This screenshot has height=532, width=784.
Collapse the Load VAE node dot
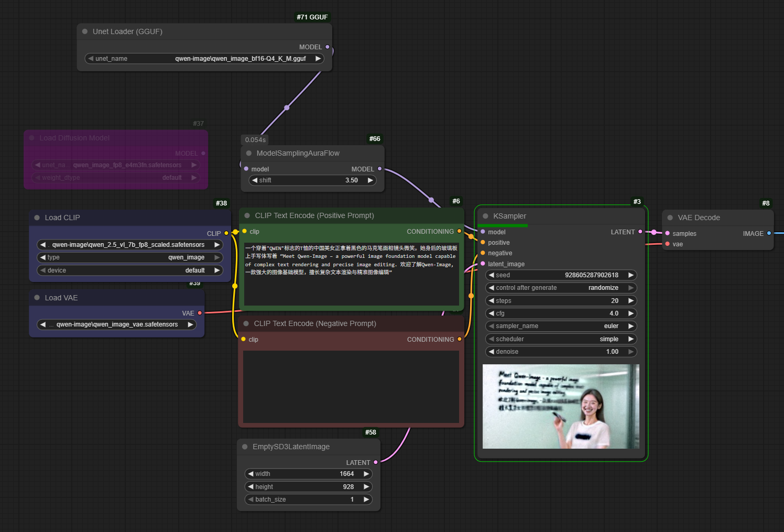[x=37, y=298]
